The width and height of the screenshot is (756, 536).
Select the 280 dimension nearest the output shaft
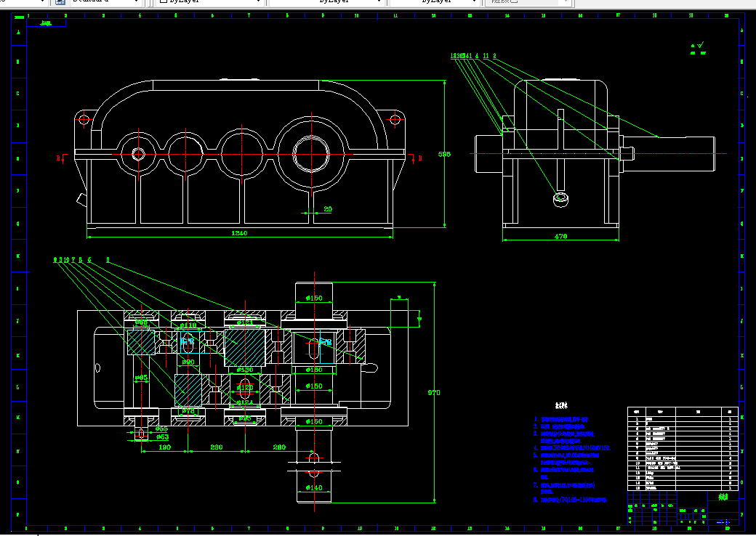tap(279, 447)
